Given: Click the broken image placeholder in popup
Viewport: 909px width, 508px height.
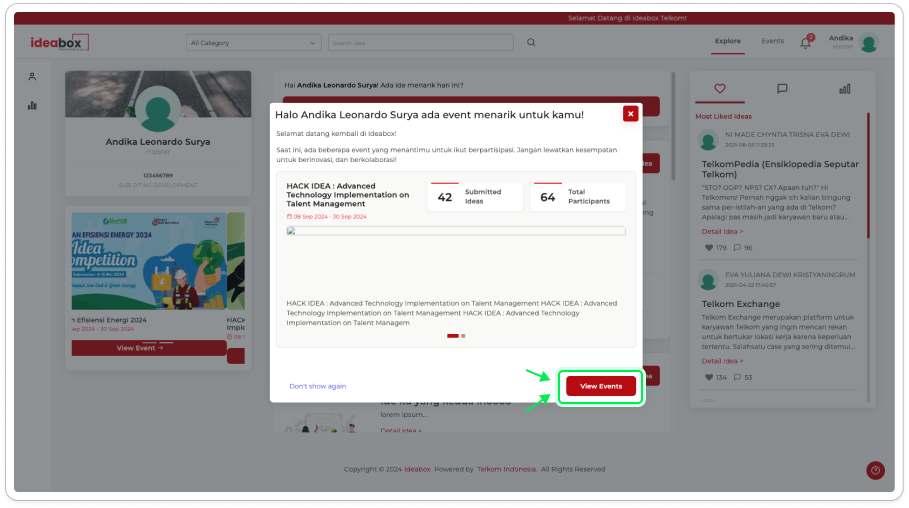Looking at the screenshot, I should pyautogui.click(x=456, y=231).
